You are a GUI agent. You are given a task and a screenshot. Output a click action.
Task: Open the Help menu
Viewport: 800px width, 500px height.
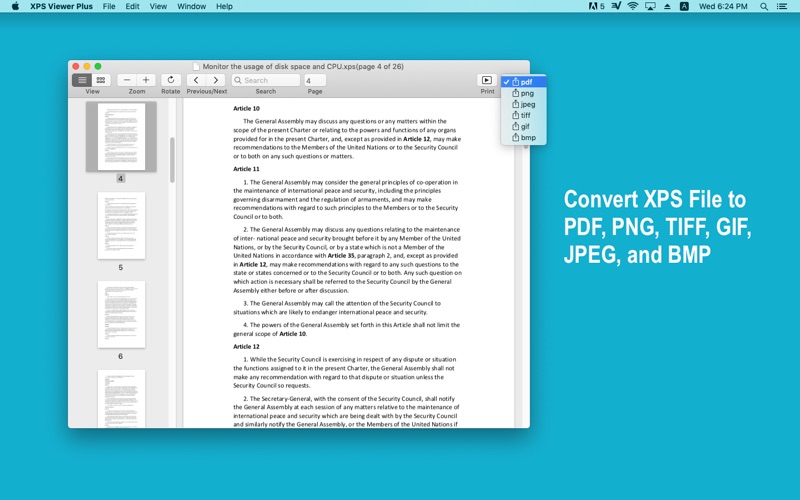click(224, 6)
